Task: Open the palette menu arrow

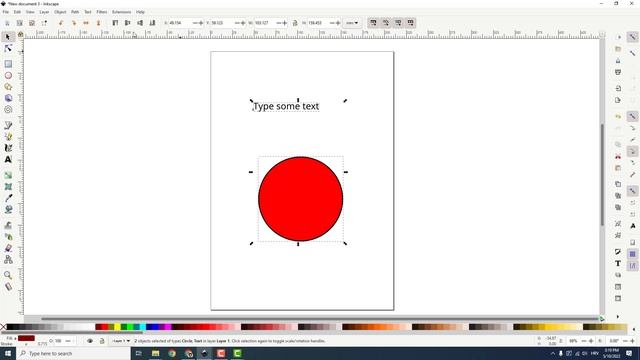Action: (633, 329)
